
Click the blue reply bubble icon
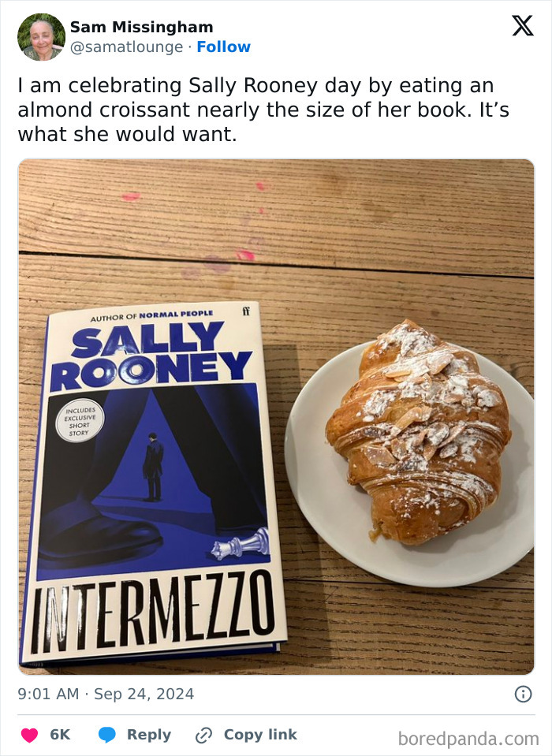(107, 735)
